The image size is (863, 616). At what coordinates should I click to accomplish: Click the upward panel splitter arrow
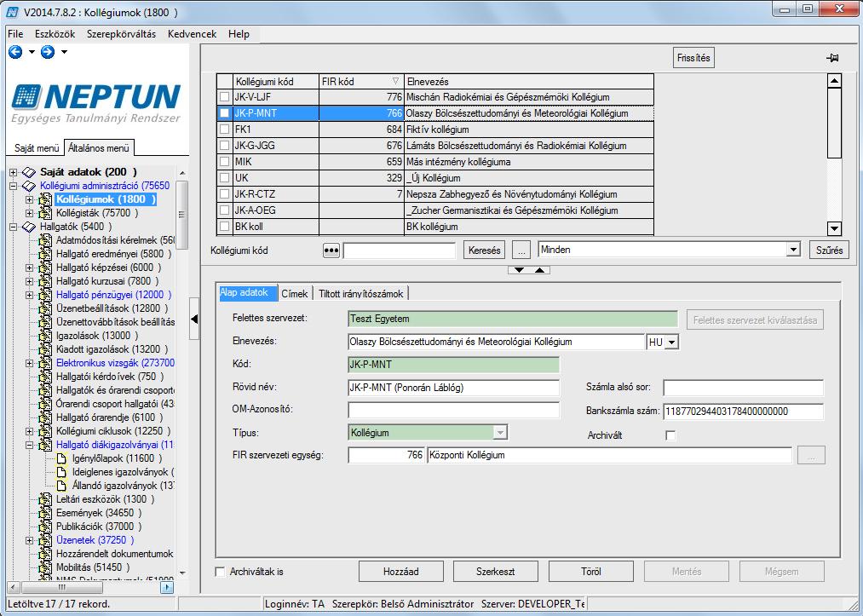click(540, 270)
